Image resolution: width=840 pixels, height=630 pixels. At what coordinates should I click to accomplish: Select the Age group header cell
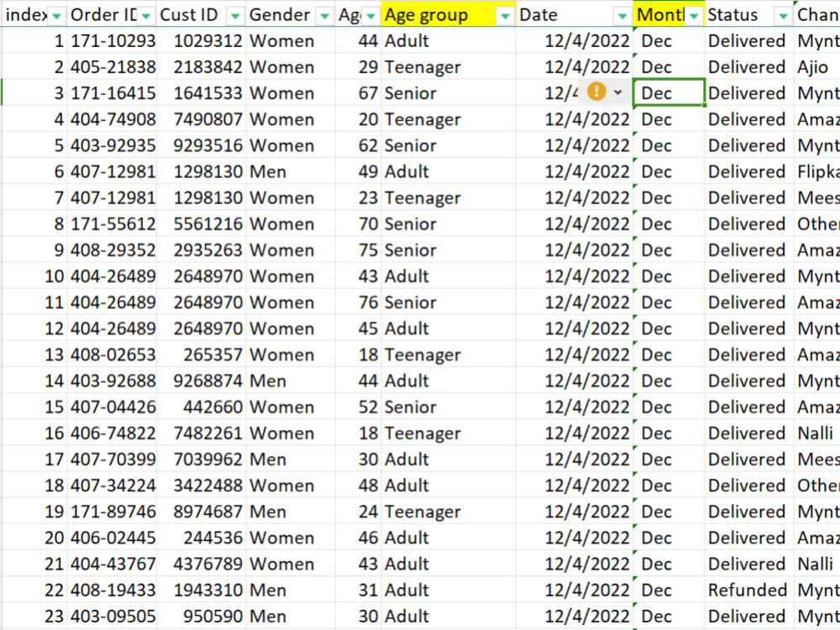pyautogui.click(x=449, y=14)
